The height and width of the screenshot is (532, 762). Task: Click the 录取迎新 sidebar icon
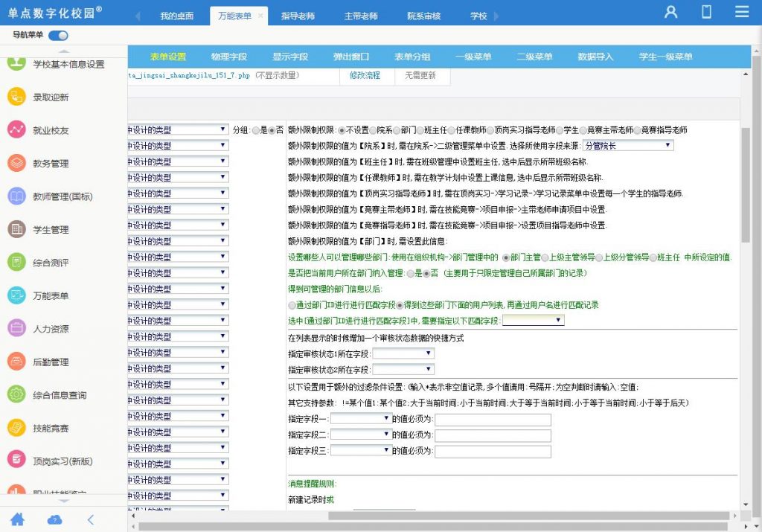(16, 97)
